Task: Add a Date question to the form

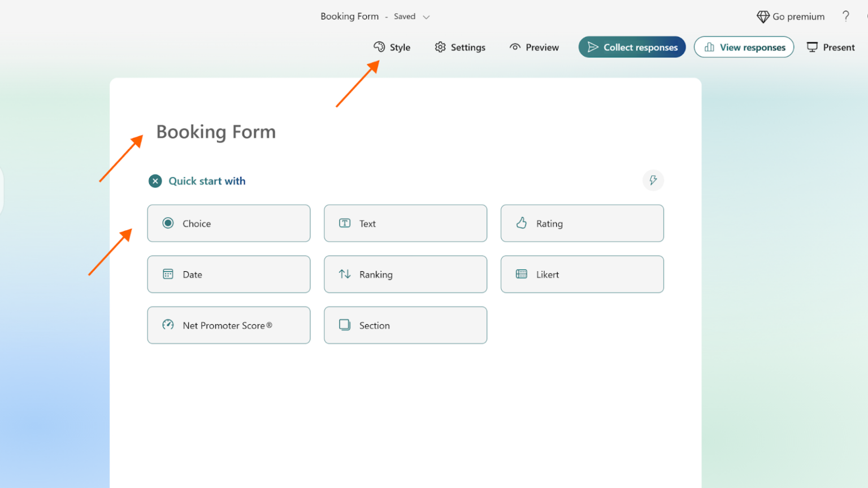Action: pyautogui.click(x=228, y=274)
